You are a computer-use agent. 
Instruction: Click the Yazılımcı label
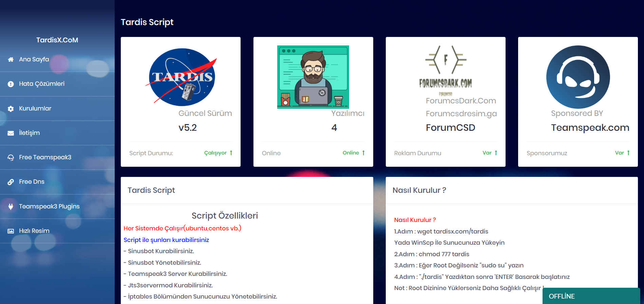point(348,113)
